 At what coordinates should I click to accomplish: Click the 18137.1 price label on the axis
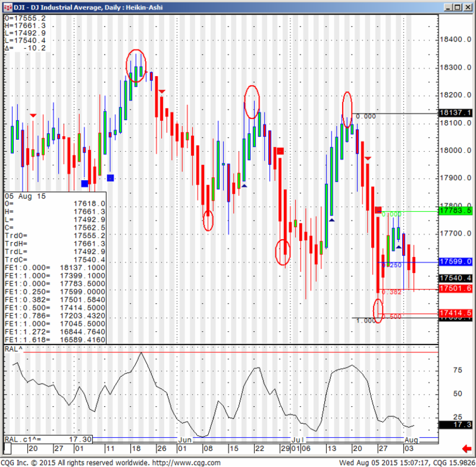point(455,112)
